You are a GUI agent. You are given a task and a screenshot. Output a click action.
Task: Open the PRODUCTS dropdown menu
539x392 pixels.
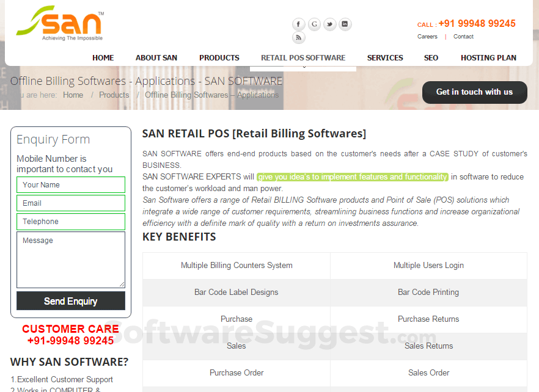tap(219, 57)
